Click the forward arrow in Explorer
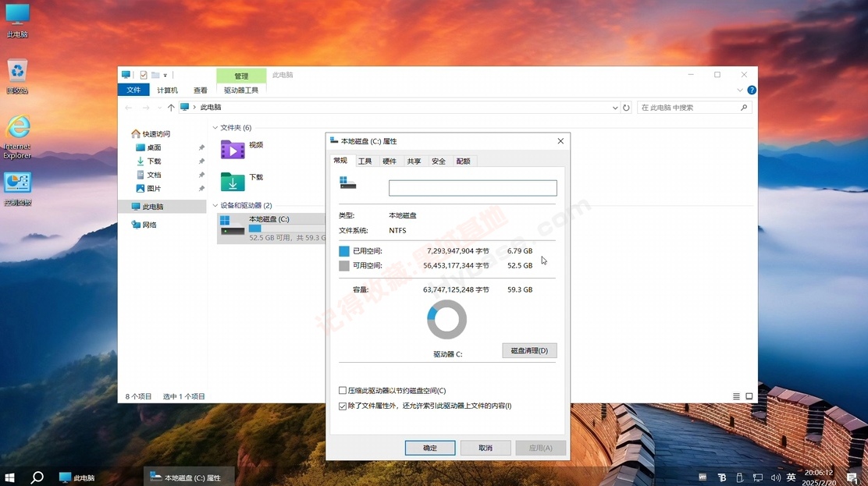This screenshot has width=868, height=486. [146, 108]
